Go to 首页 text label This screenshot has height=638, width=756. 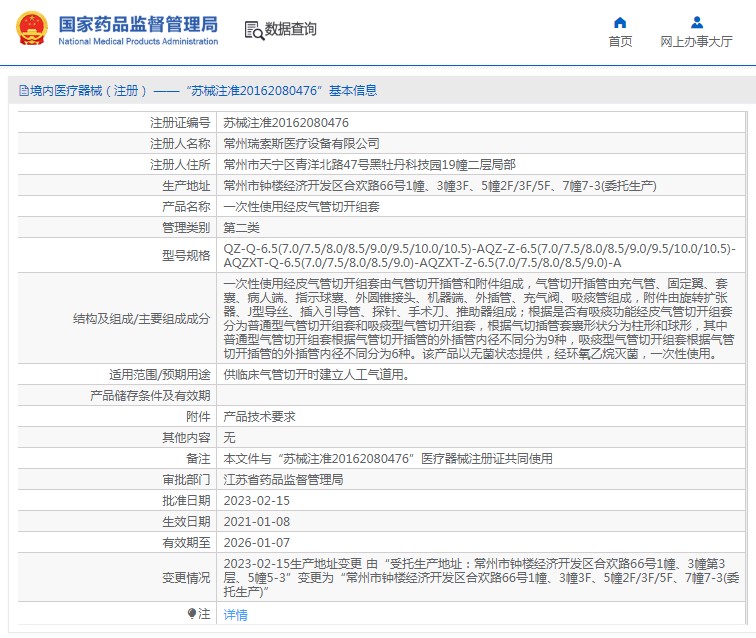point(620,42)
